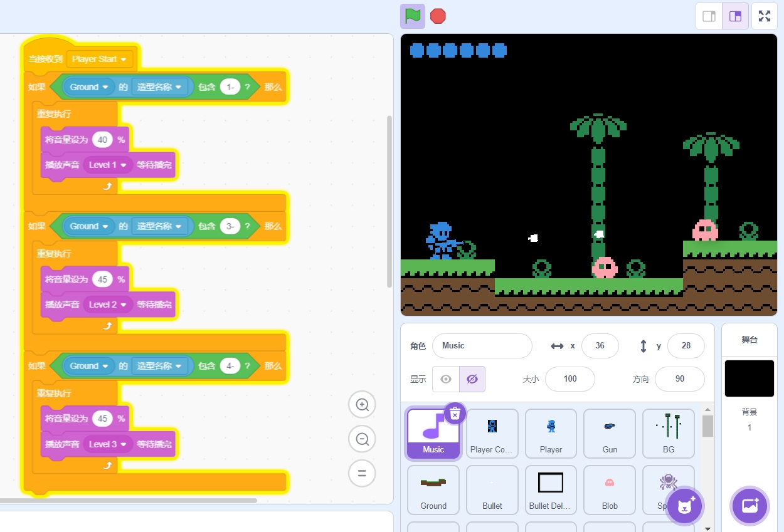Viewport: 784px width, 532px height.
Task: Open the choose a sprite cat button
Action: click(x=685, y=505)
